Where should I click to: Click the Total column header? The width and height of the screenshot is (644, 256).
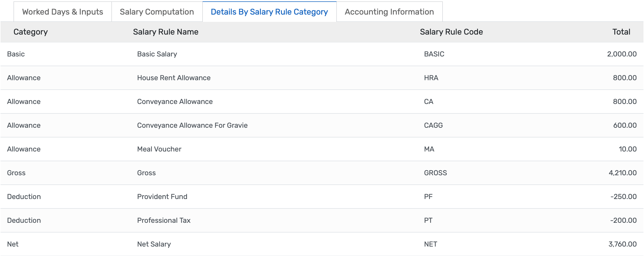click(x=621, y=32)
